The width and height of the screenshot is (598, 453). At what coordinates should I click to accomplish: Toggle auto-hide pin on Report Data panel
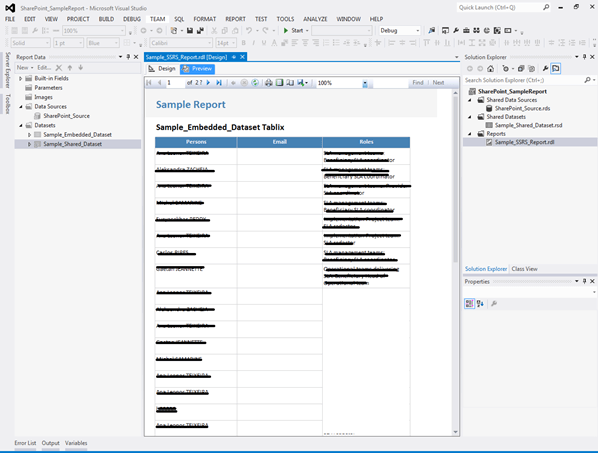click(x=128, y=57)
